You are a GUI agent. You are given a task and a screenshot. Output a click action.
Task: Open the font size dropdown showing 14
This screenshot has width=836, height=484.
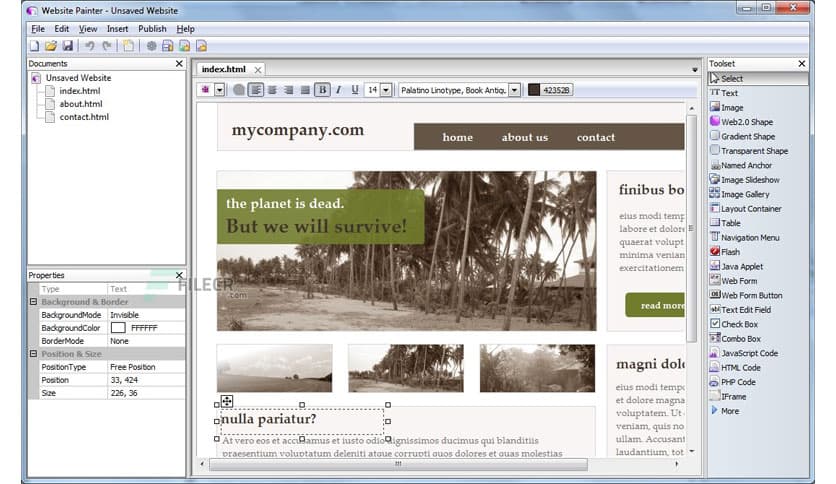click(386, 90)
